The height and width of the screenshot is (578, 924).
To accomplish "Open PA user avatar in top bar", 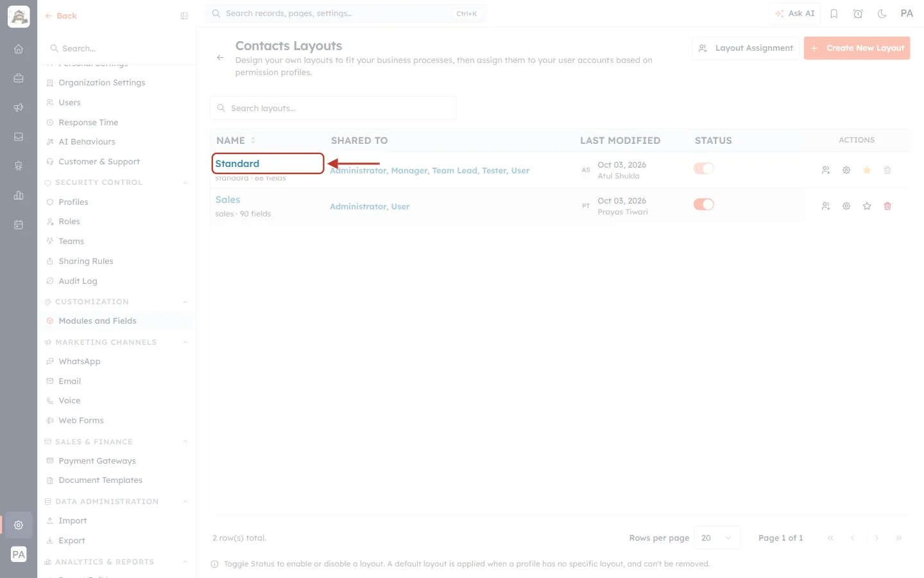I will click(907, 13).
